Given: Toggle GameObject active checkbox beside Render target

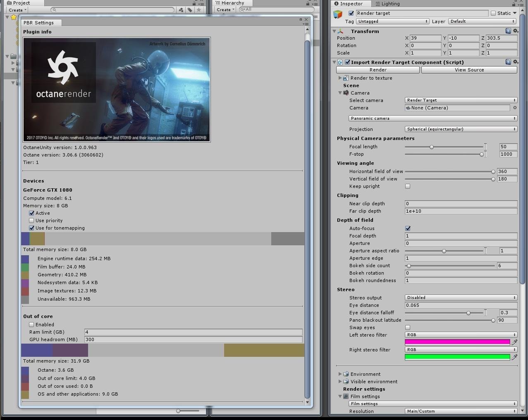Looking at the screenshot, I should point(351,13).
